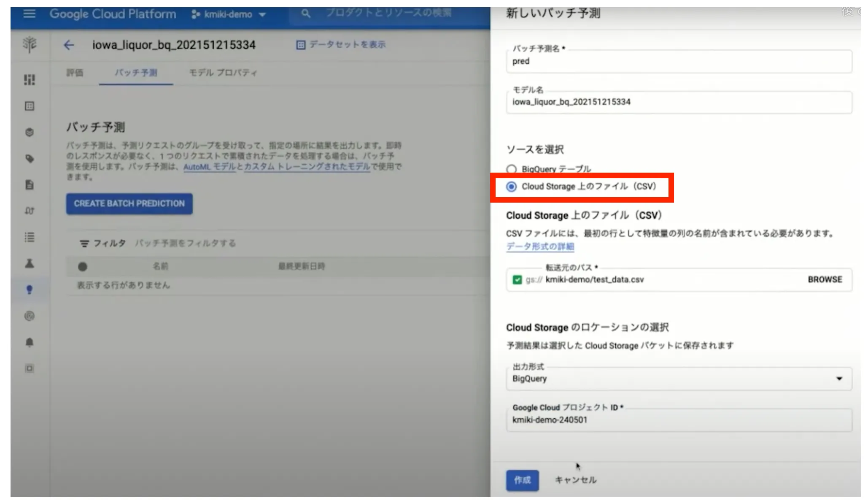Click the filter icon beside フィルタ
Image resolution: width=868 pixels, height=504 pixels.
(84, 244)
